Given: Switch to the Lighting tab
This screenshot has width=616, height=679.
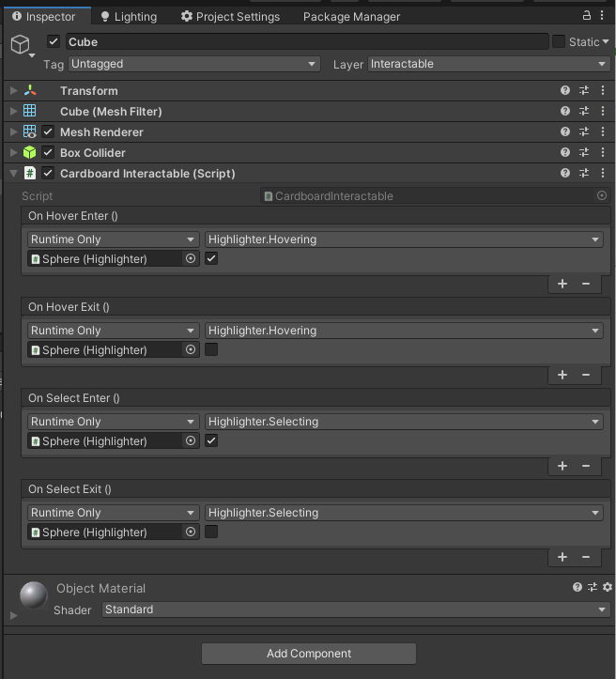Looking at the screenshot, I should (x=129, y=17).
